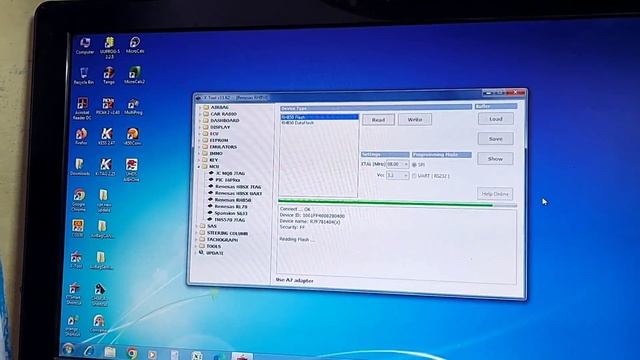Screen dimensions: 640x360
Task: Launch the K-TAG 2.25 shortcut
Action: click(106, 167)
